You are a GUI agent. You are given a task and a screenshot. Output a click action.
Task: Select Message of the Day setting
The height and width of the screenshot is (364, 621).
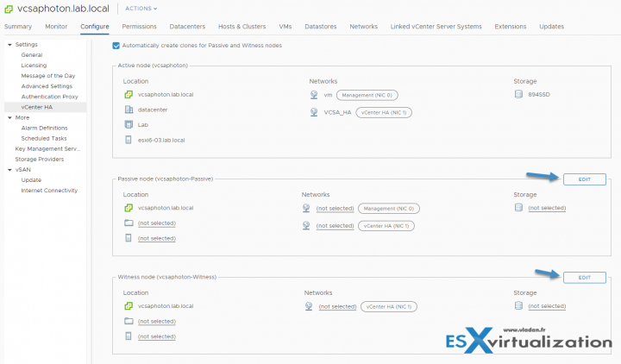tap(48, 76)
